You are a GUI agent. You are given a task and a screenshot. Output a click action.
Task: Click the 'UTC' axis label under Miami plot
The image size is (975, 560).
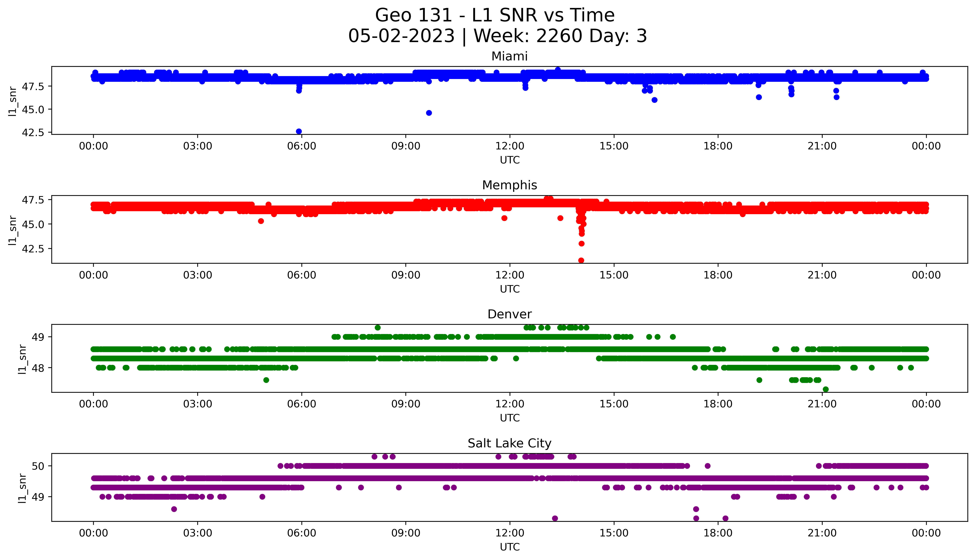point(510,160)
